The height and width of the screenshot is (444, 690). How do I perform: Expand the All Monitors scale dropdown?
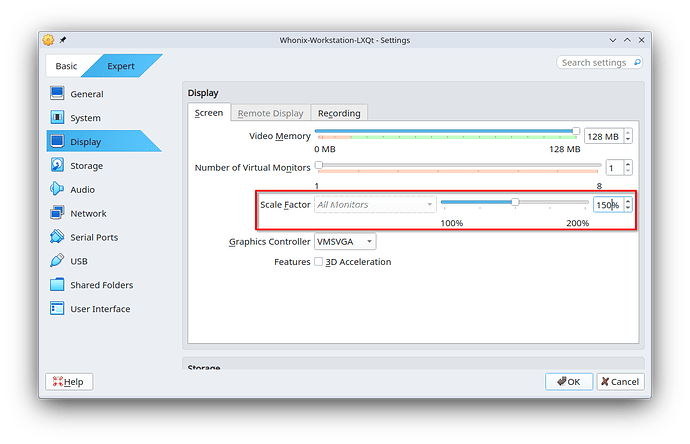coord(374,205)
